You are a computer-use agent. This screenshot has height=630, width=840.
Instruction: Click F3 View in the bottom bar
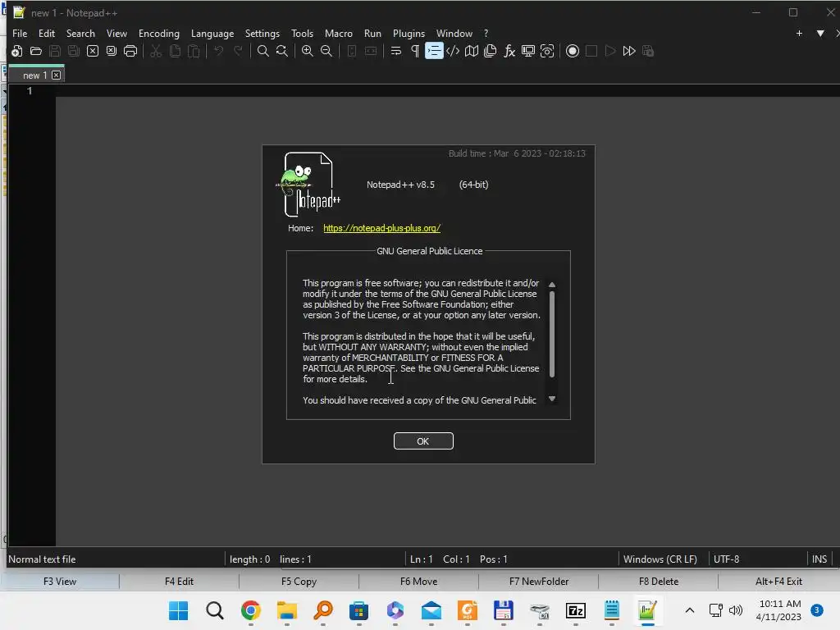(60, 582)
